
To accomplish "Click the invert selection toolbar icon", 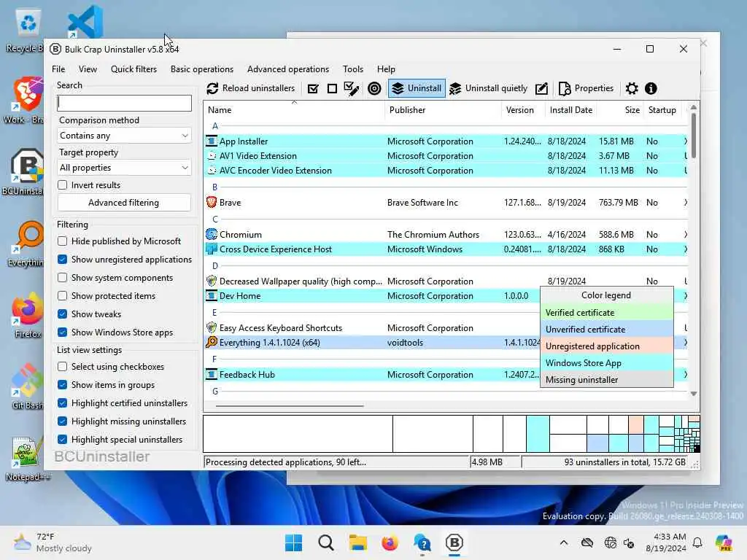I will (x=352, y=88).
